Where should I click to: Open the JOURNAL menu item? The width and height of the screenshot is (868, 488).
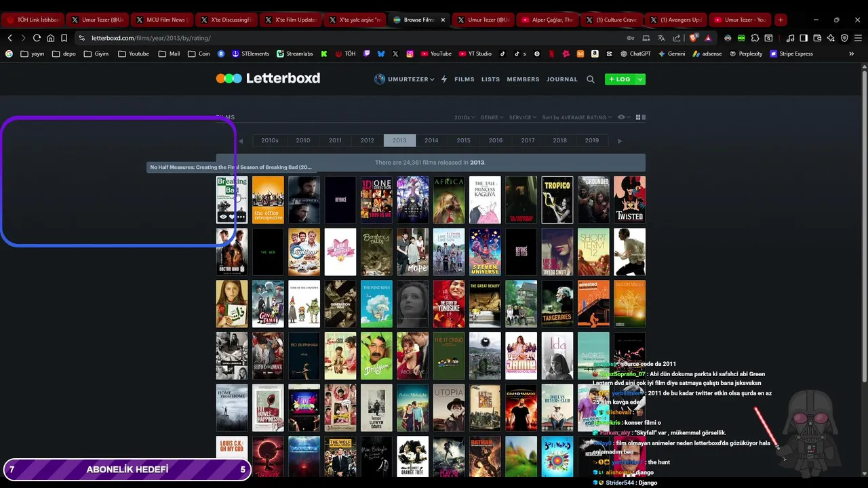click(x=562, y=79)
